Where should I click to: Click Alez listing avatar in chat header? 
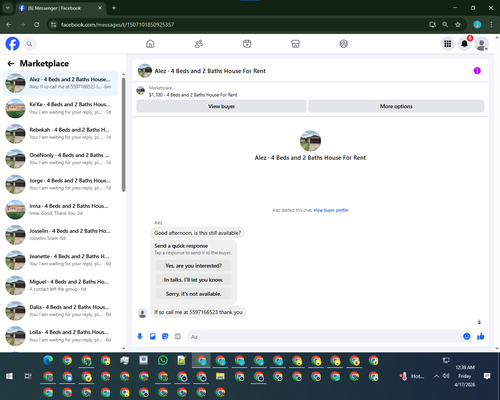tap(145, 71)
